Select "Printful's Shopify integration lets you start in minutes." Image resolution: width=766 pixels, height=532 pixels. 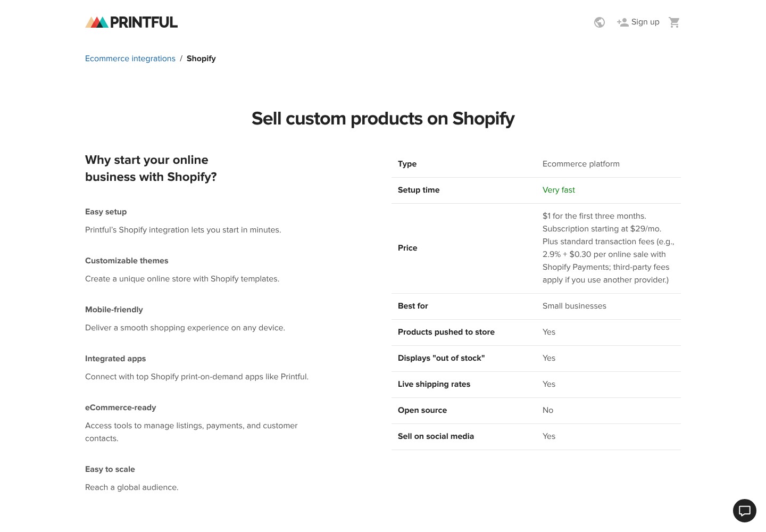[183, 230]
